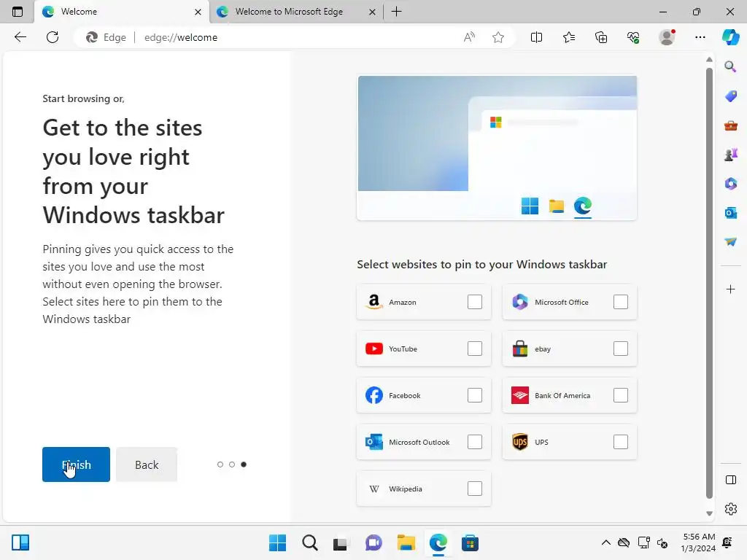
Task: Click the page vertical scrollbar thumb
Action: (709, 284)
